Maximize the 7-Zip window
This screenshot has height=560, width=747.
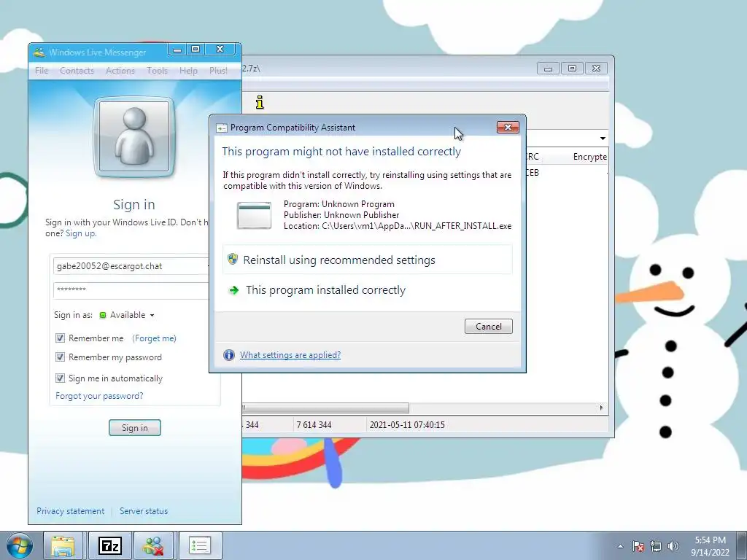572,69
